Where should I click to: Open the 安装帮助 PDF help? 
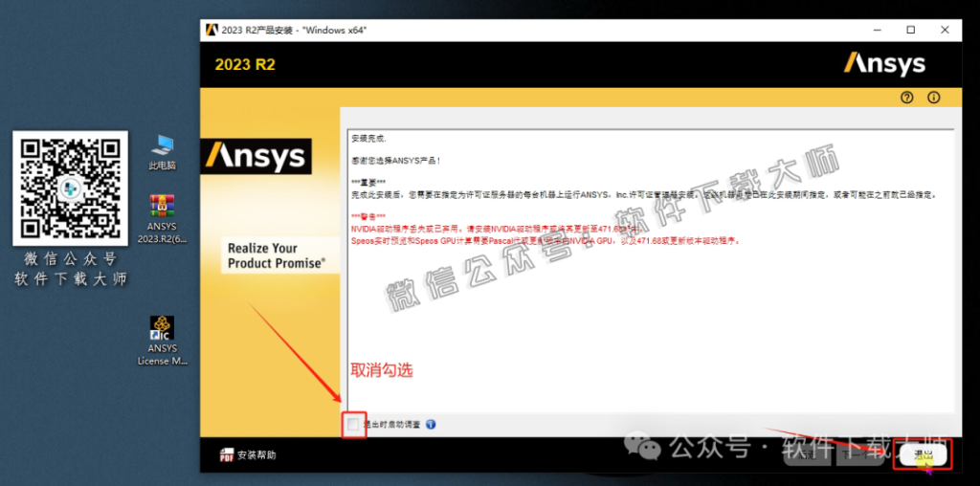pos(248,454)
